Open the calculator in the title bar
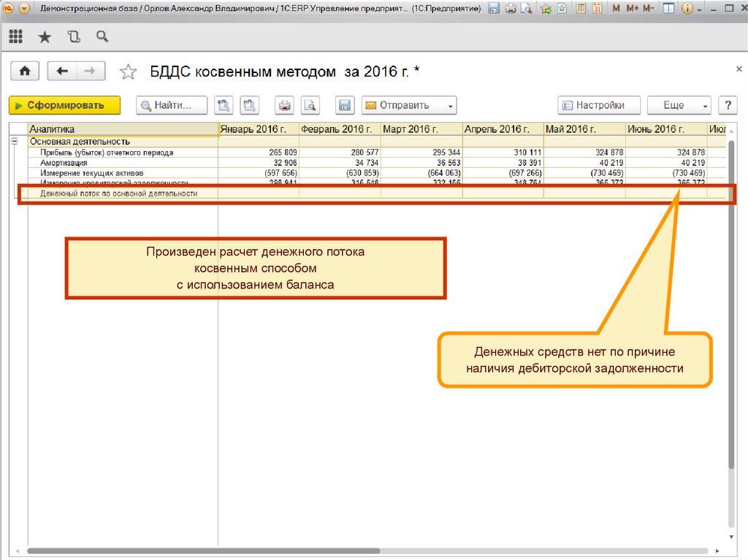 [x=581, y=9]
